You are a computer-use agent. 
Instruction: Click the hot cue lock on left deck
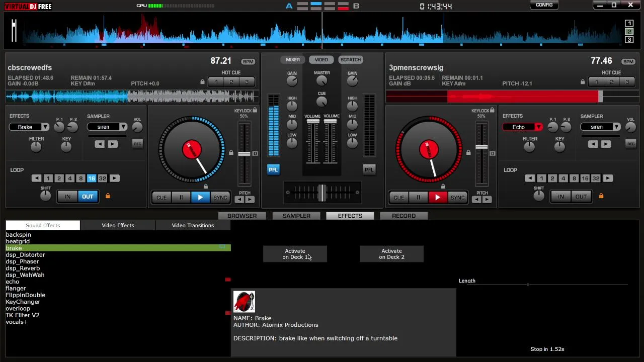pyautogui.click(x=202, y=82)
